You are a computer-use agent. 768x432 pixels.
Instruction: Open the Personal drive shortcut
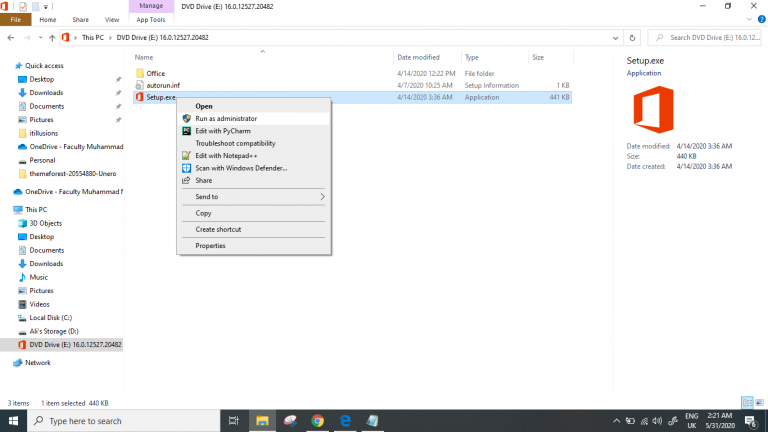tap(42, 160)
